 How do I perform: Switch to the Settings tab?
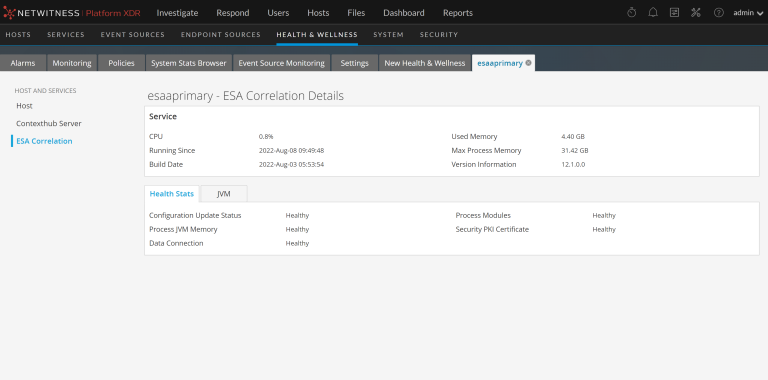tap(355, 63)
